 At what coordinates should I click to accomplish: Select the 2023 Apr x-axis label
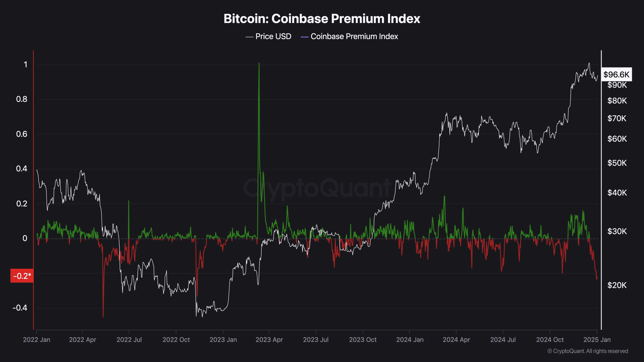tap(269, 340)
